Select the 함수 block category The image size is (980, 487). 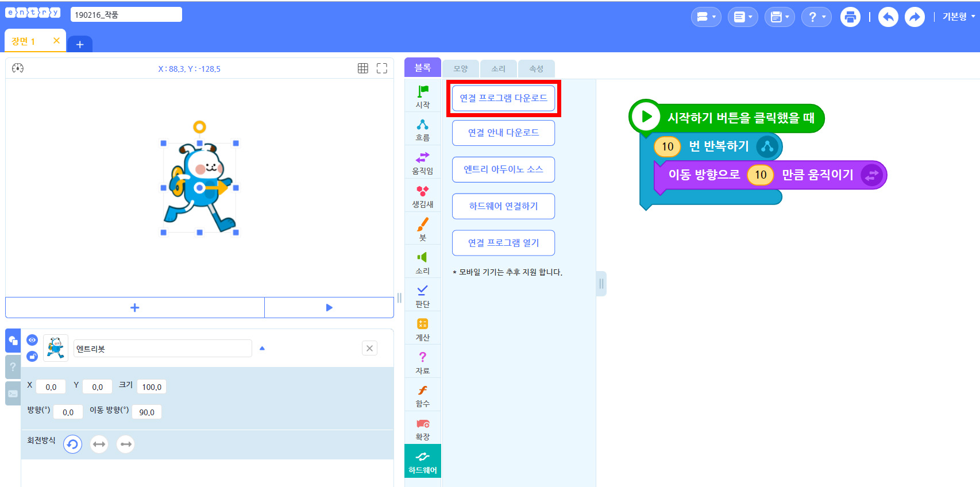[x=423, y=396]
